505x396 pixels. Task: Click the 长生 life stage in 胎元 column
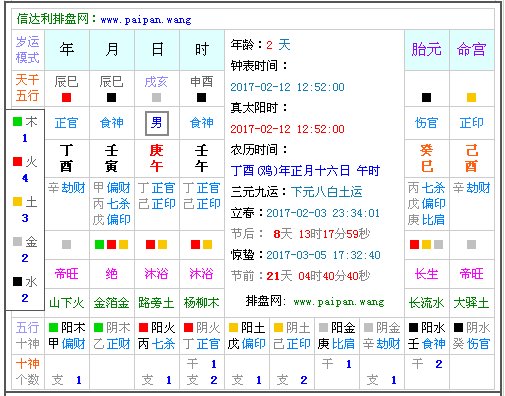[426, 274]
